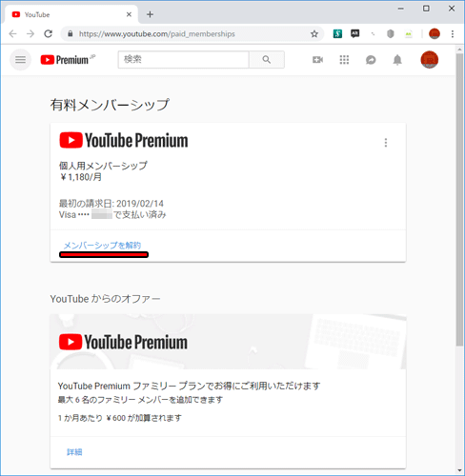Screen dimensions: 465x476
Task: Click the address bar URL
Action: pyautogui.click(x=157, y=34)
